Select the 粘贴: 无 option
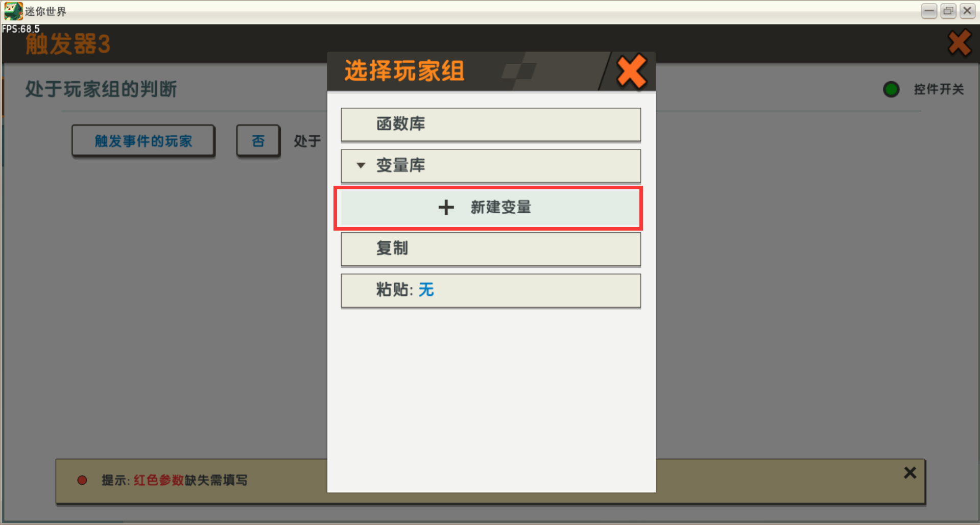The height and width of the screenshot is (525, 980). [491, 291]
